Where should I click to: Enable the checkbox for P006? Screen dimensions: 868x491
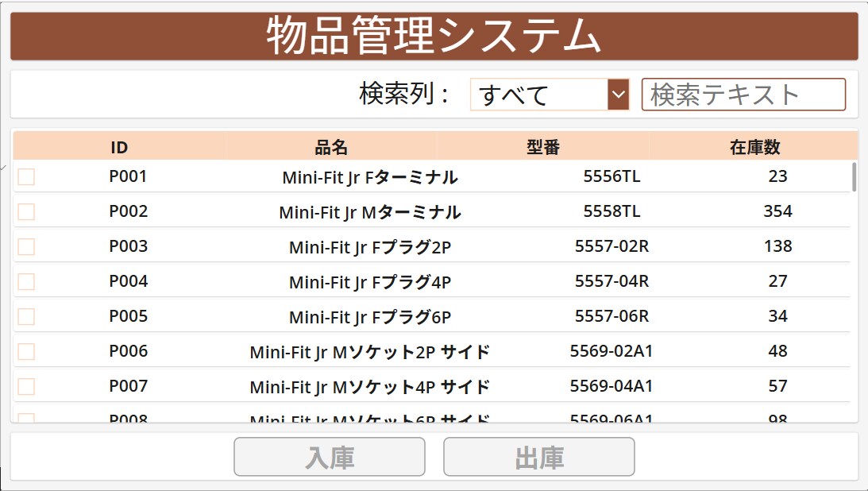(x=26, y=351)
